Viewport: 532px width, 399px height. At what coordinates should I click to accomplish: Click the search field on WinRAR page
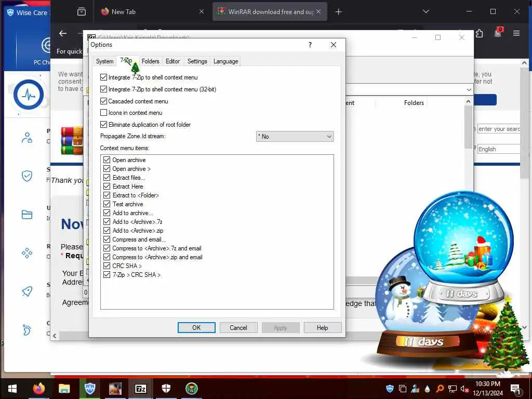point(498,129)
